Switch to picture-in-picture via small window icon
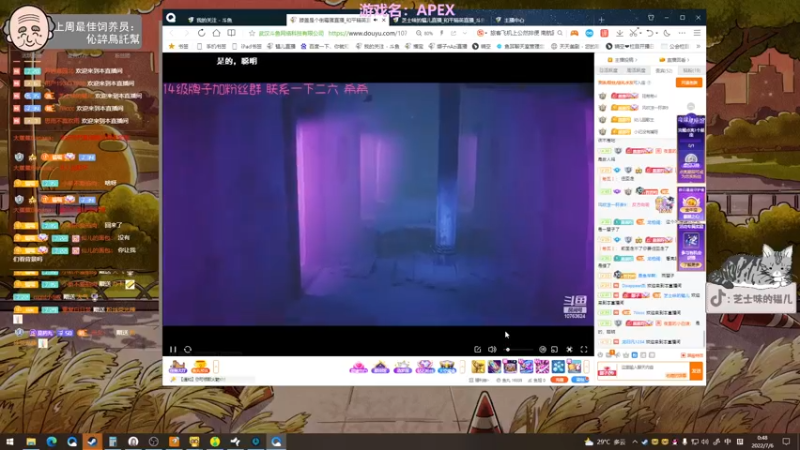 555,349
